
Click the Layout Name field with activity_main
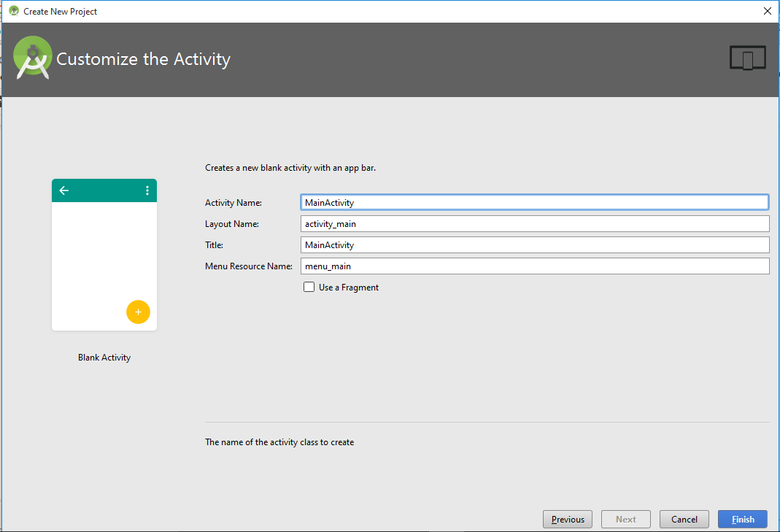535,224
